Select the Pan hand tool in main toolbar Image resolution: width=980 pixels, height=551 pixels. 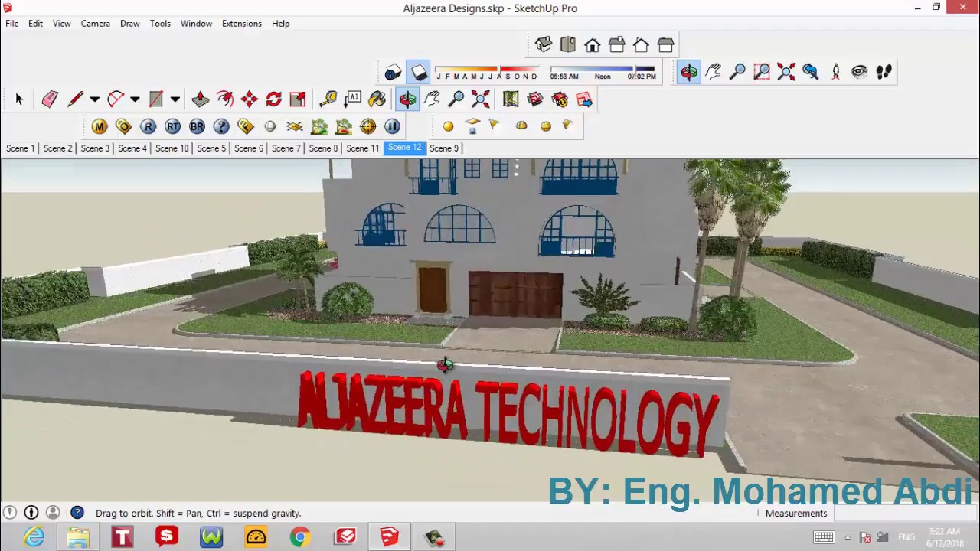pos(432,99)
